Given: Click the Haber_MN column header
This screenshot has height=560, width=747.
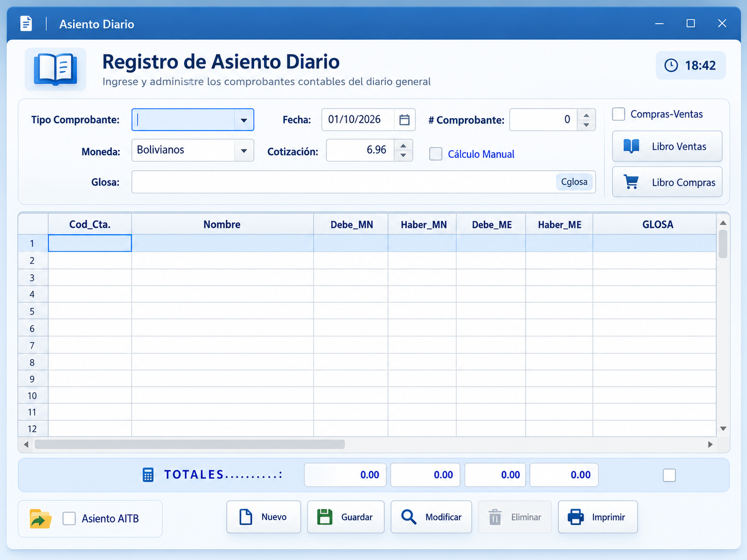Looking at the screenshot, I should (422, 224).
